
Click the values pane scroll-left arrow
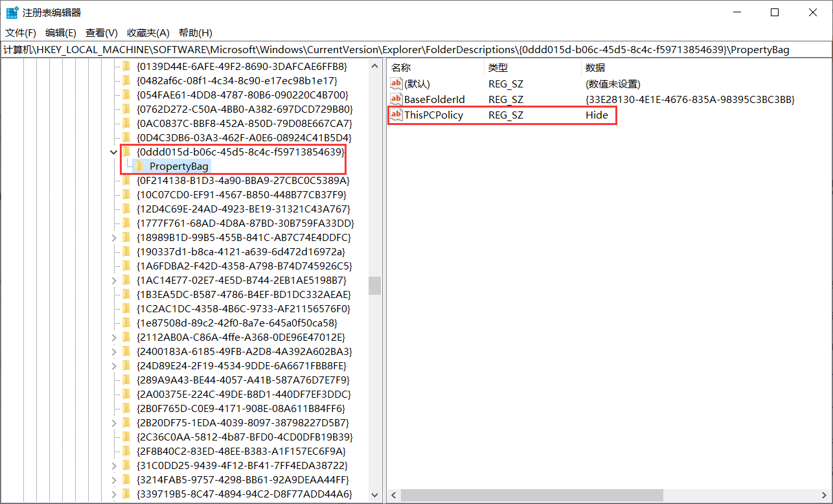(393, 496)
